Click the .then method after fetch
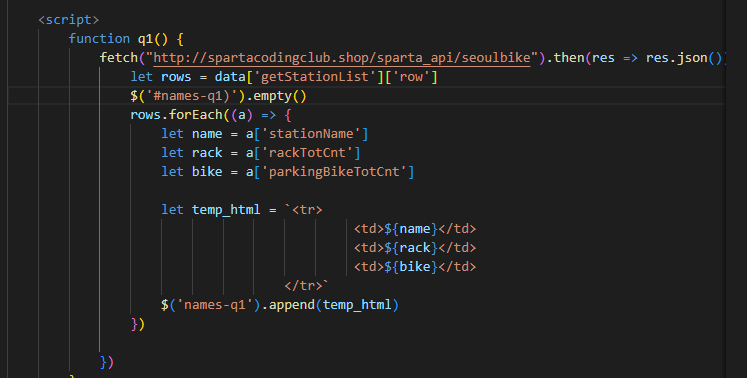 [569, 58]
